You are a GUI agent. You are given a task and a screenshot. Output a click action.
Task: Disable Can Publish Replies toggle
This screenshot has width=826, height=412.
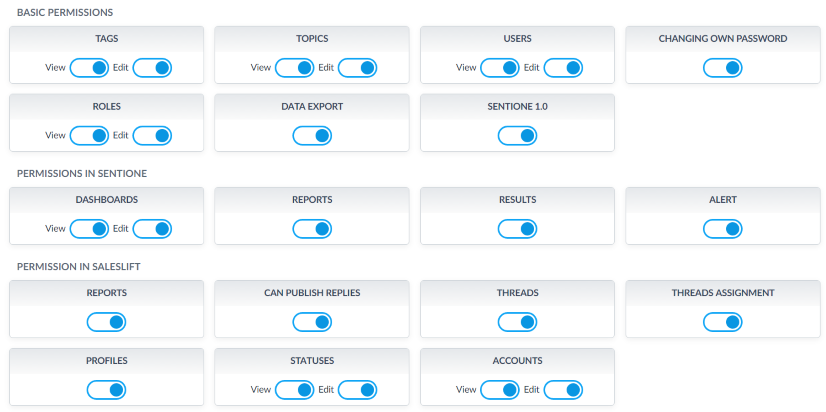tap(312, 322)
